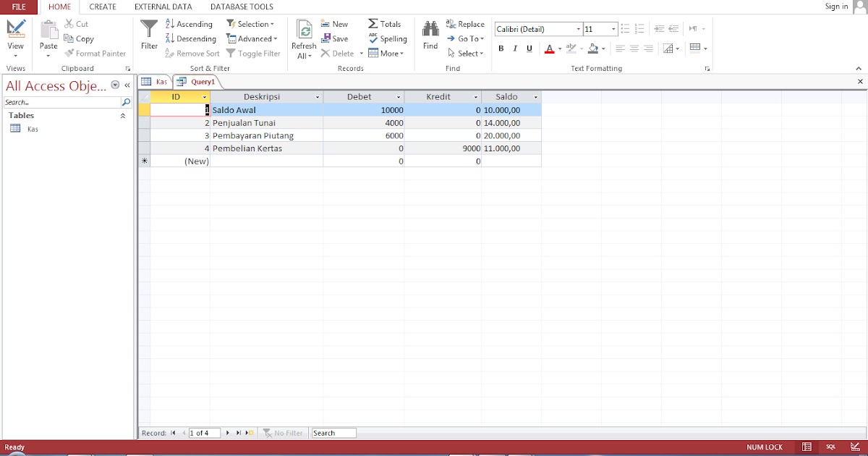Sort records descending
The image size is (868, 456).
coord(191,38)
